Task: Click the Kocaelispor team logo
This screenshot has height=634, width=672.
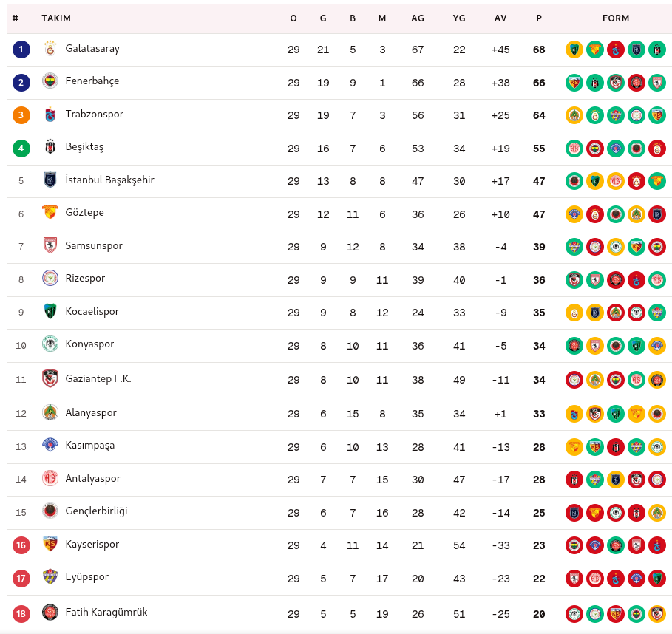Action: click(x=50, y=311)
